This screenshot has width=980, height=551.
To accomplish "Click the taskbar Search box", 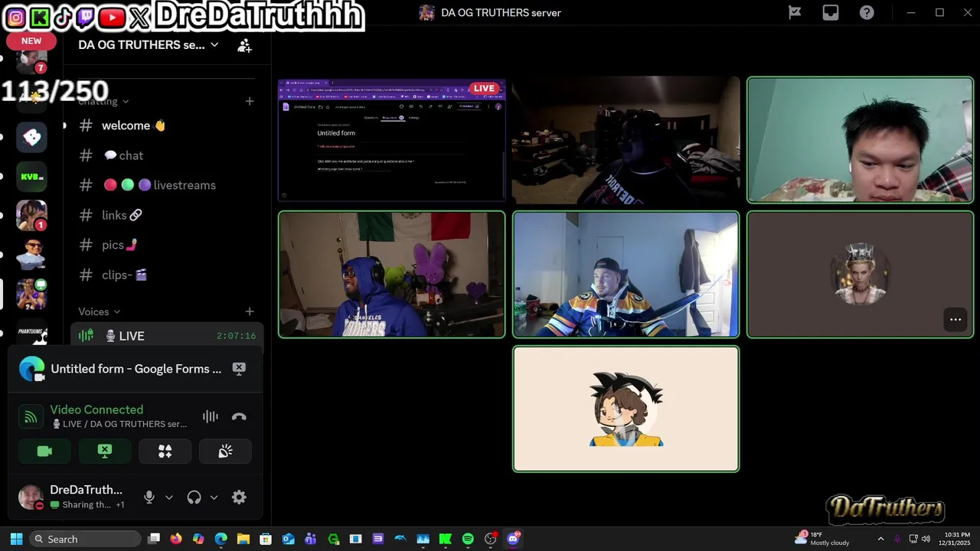I will pos(84,539).
